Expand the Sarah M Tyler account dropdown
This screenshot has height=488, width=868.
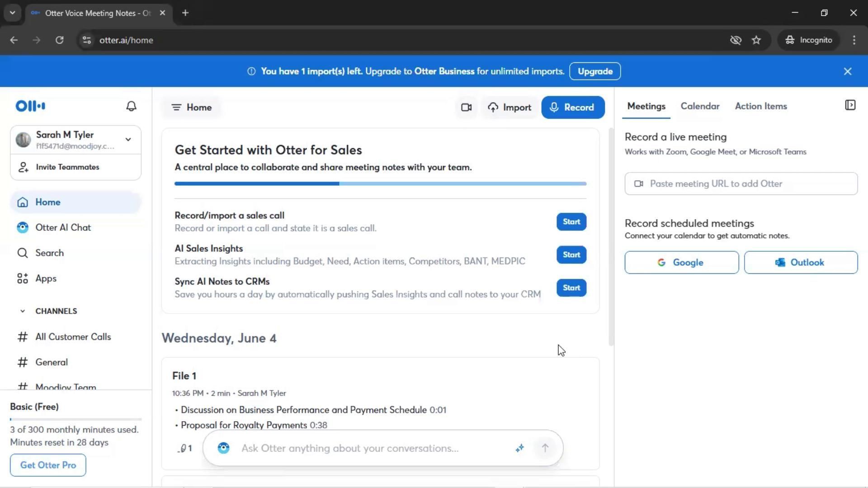(x=128, y=140)
